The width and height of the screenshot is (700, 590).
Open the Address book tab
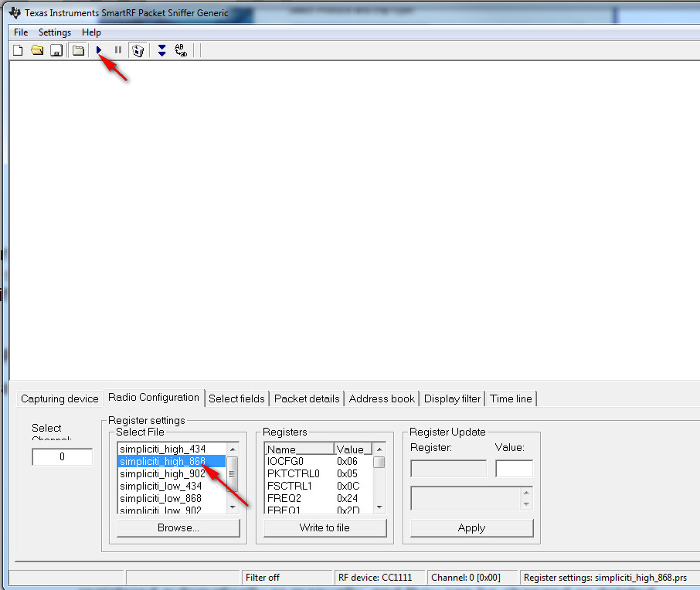click(x=382, y=398)
